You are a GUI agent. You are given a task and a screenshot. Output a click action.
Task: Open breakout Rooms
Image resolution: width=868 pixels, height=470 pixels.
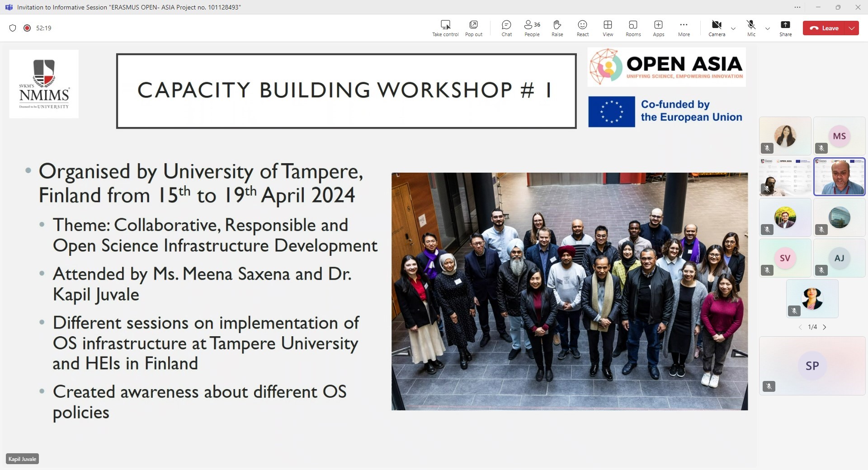click(x=633, y=28)
